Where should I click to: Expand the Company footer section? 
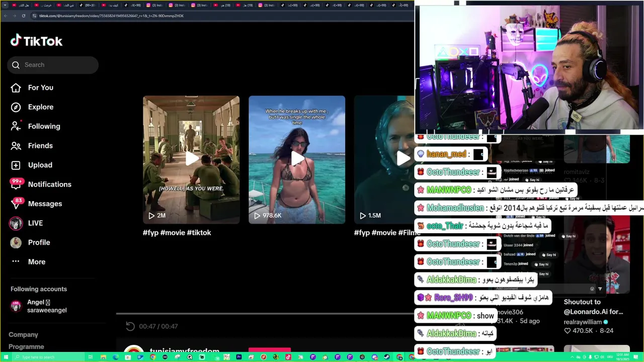point(23,335)
